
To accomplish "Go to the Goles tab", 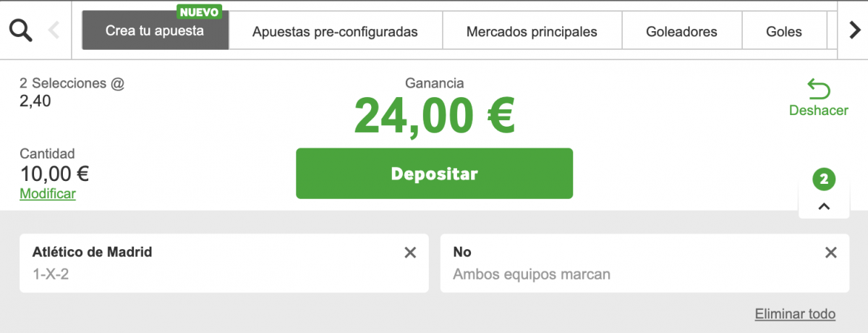I will pos(784,31).
